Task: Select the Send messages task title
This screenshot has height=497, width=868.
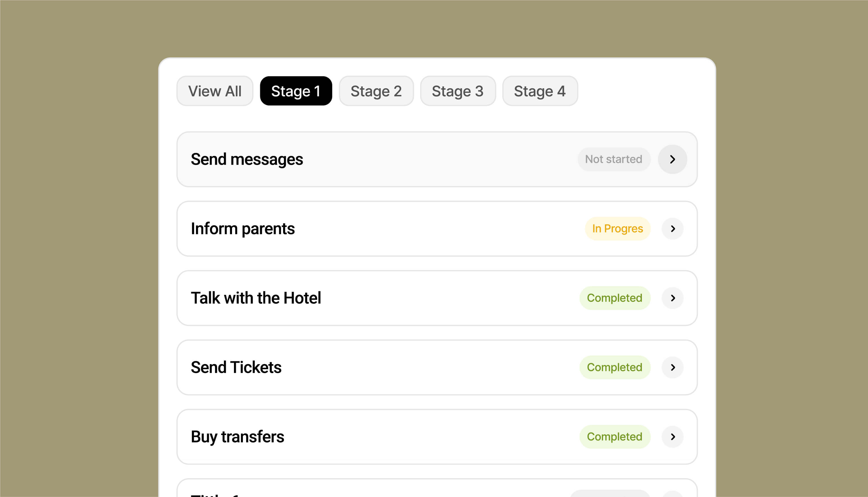Action: pyautogui.click(x=247, y=159)
